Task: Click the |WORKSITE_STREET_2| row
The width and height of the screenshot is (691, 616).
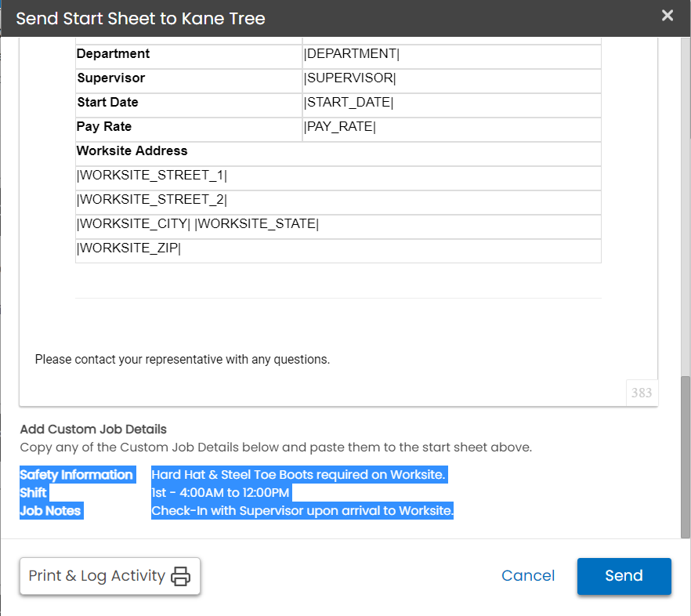Action: point(152,200)
